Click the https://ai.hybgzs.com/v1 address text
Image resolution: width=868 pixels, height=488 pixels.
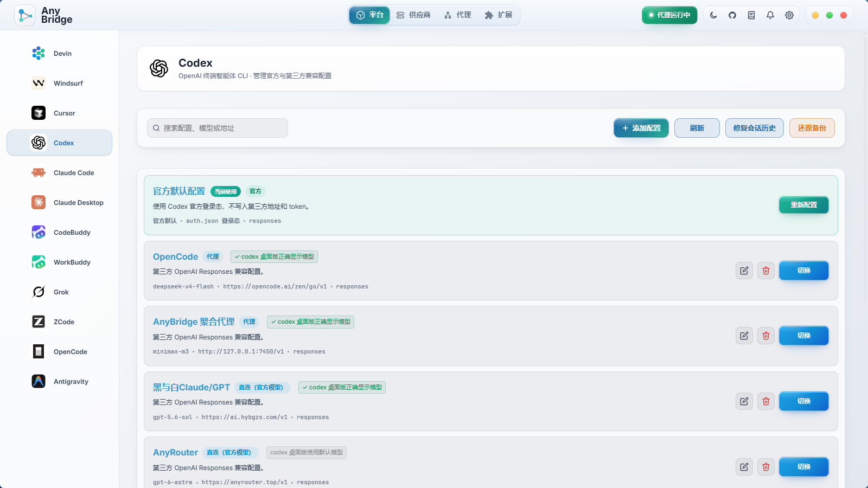[245, 417]
